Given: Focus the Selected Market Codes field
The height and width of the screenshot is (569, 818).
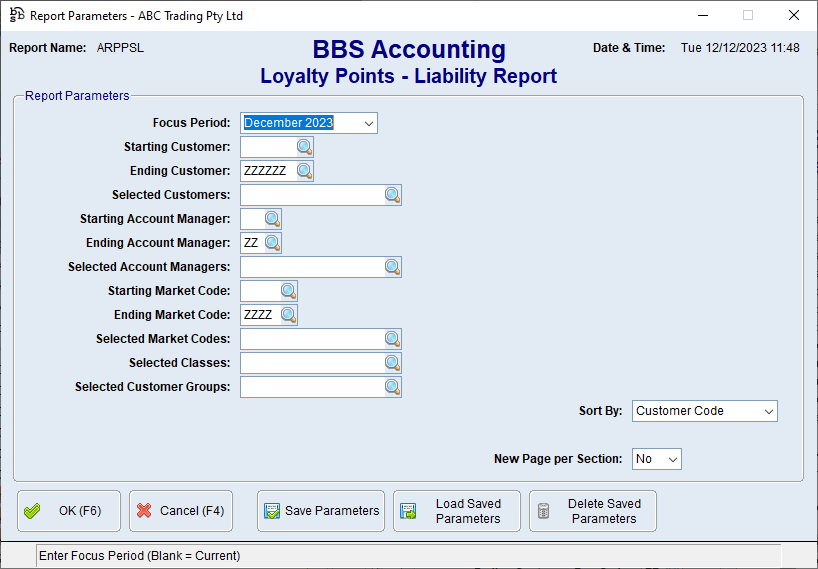Looking at the screenshot, I should click(312, 339).
